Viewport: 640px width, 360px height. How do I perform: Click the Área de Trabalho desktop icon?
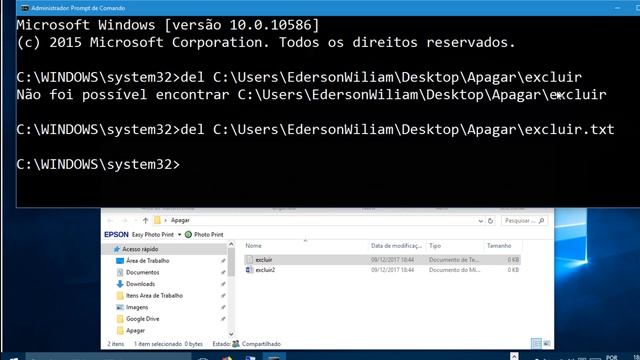point(120,260)
